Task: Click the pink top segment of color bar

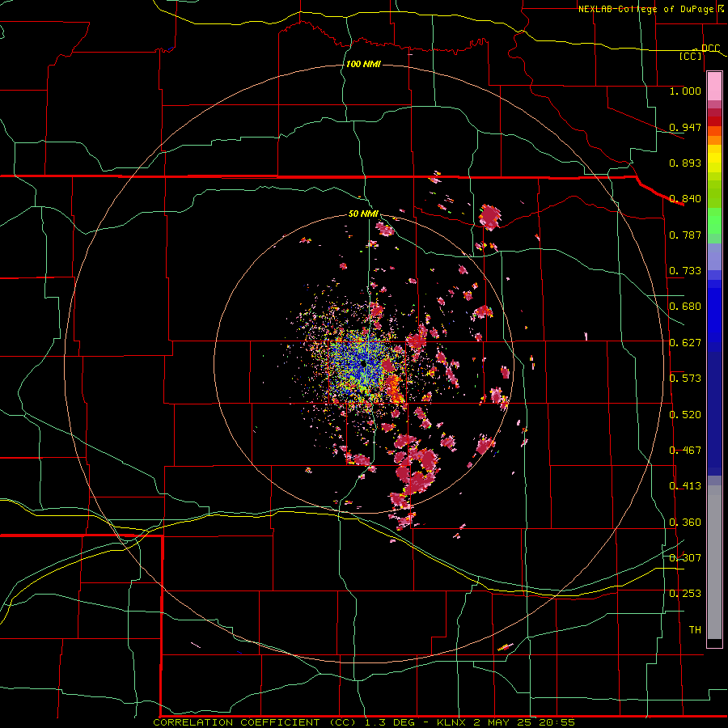Action: point(714,86)
